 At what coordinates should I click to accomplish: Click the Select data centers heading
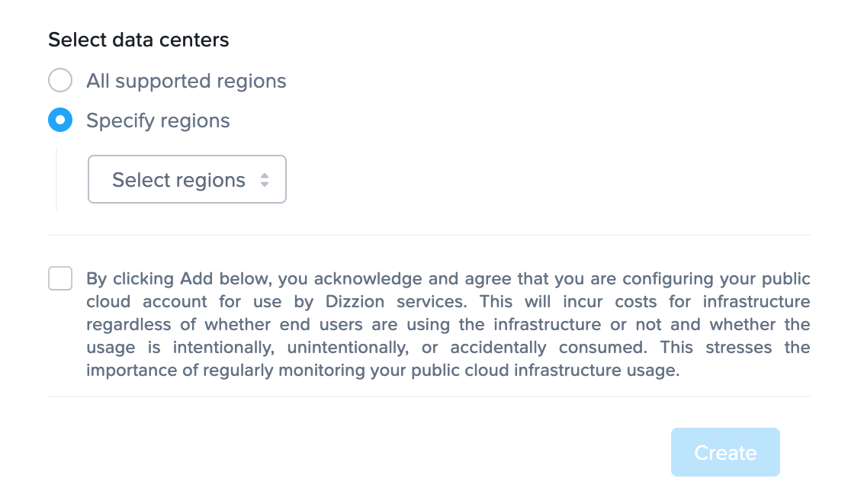pyautogui.click(x=139, y=40)
